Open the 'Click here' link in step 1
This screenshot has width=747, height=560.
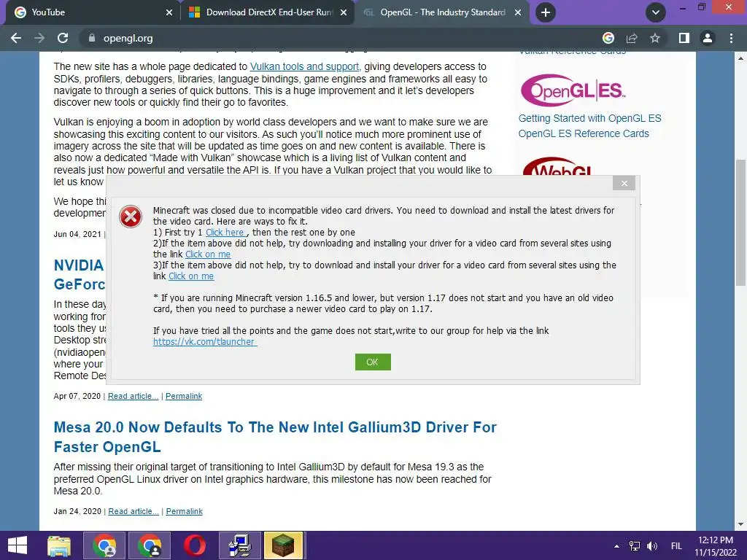226,233
